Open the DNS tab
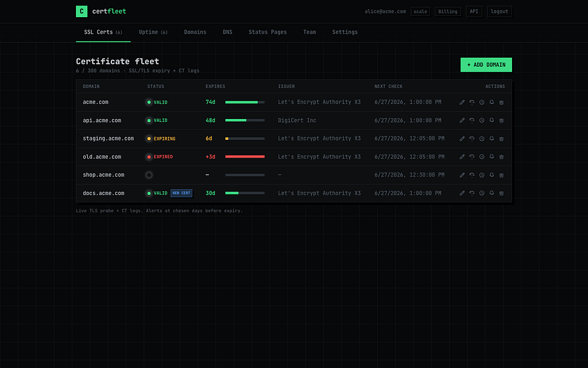This screenshot has height=368, width=588. pos(227,33)
